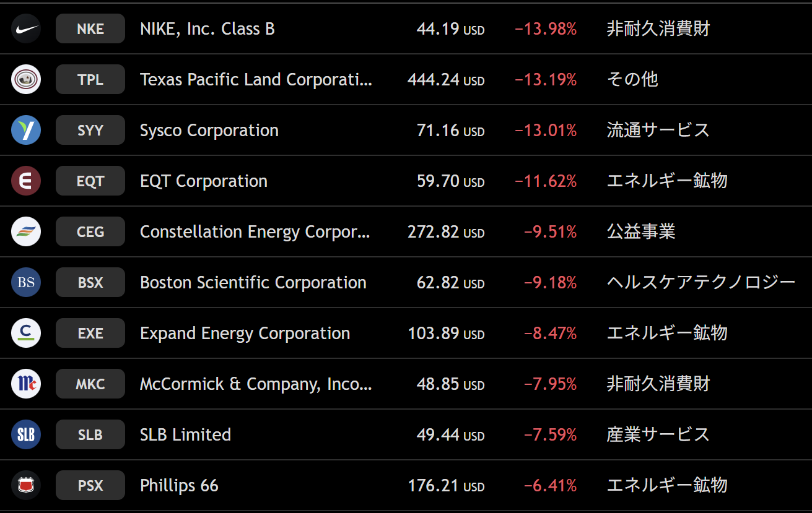This screenshot has height=513, width=812.
Task: Open the CEG ticker symbol badge
Action: coord(90,232)
